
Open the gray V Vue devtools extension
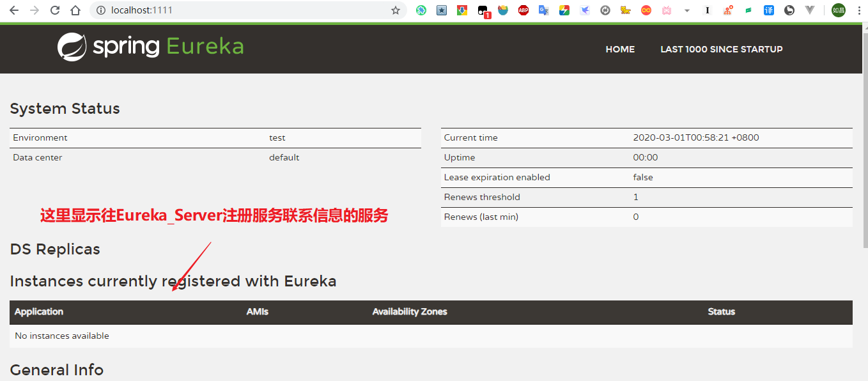(810, 10)
